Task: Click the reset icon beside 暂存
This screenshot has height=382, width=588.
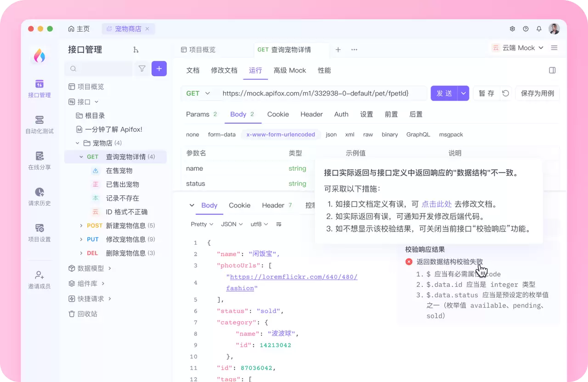Action: [506, 93]
